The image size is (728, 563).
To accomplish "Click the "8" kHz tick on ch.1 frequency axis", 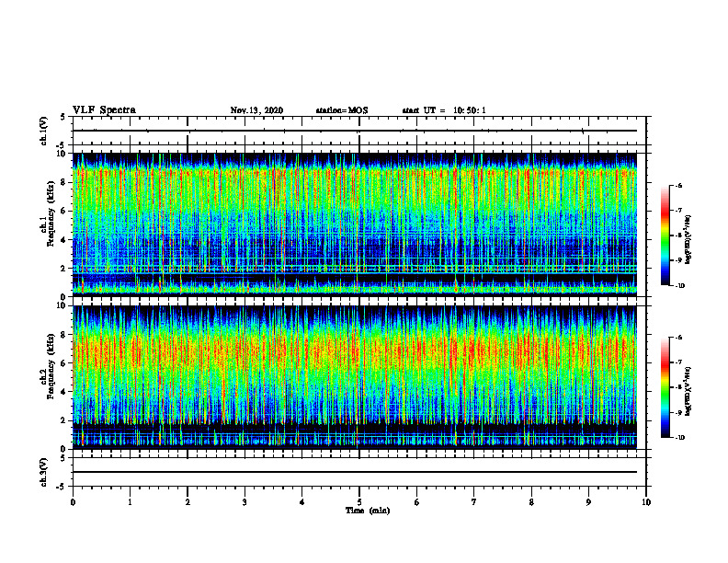I will point(64,182).
